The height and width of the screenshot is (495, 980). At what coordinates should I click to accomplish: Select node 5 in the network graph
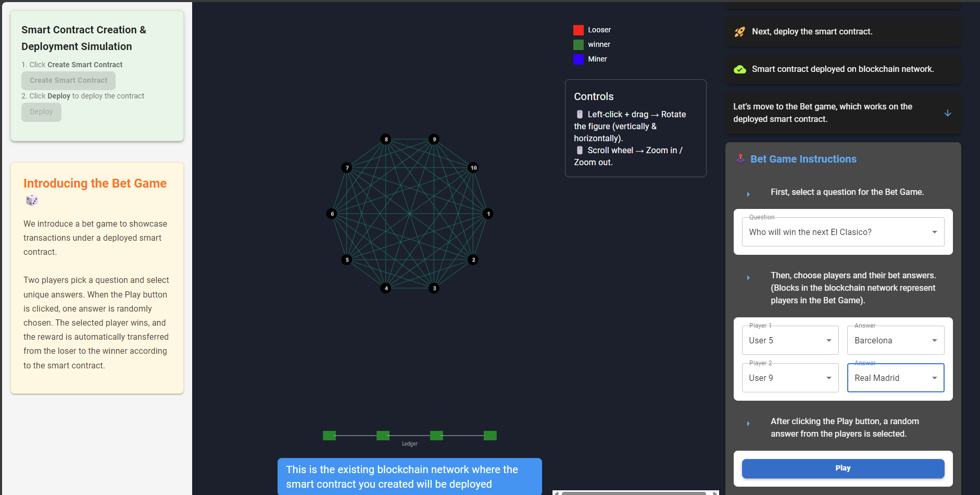pyautogui.click(x=347, y=259)
